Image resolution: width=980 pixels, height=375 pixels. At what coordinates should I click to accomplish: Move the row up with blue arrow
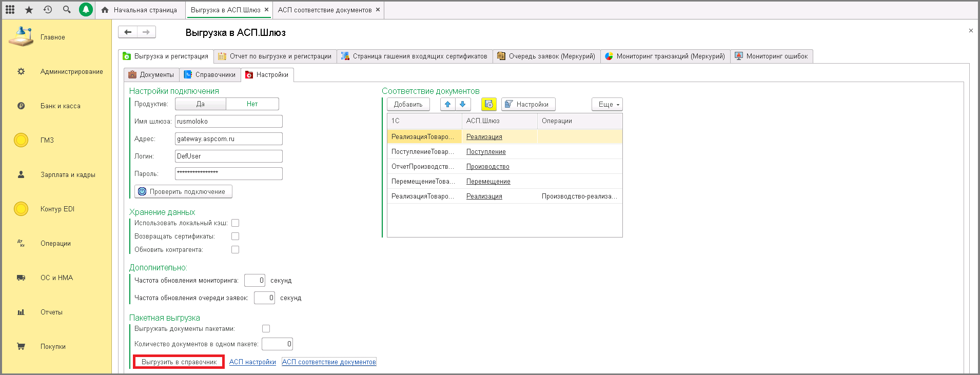coord(448,105)
